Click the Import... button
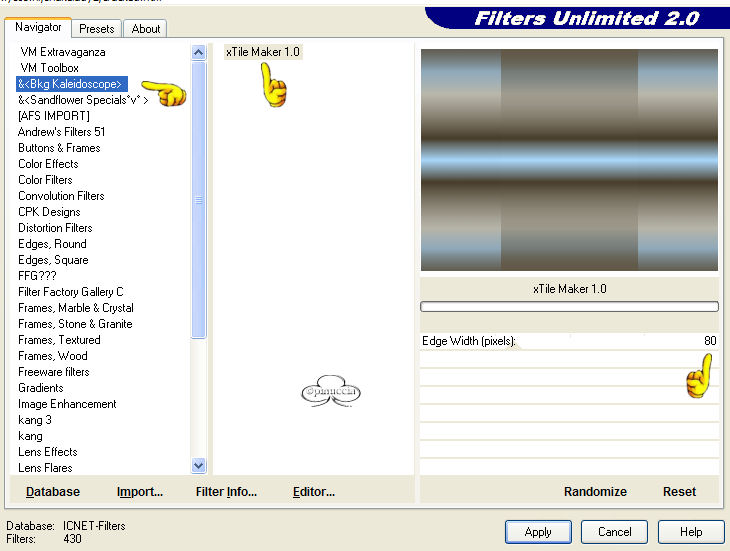The image size is (730, 551). (x=140, y=492)
